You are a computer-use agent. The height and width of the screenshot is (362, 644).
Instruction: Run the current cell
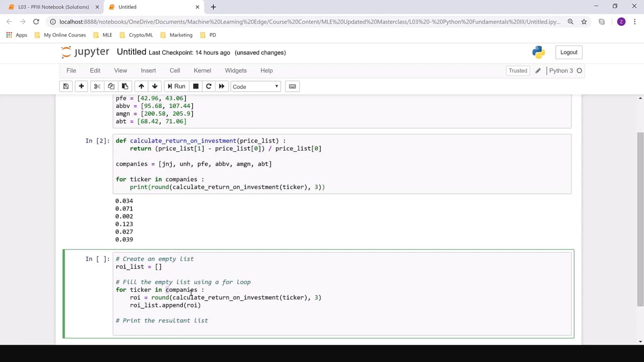pos(176,86)
